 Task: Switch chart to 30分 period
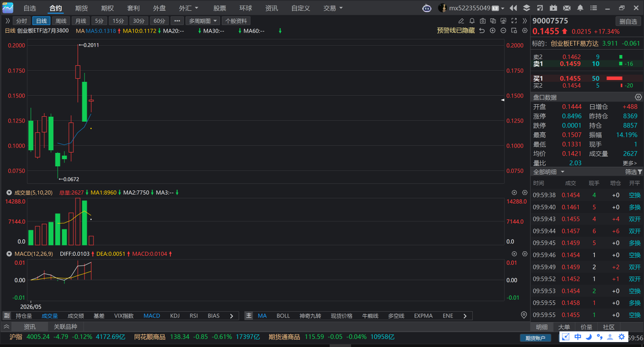click(x=138, y=21)
